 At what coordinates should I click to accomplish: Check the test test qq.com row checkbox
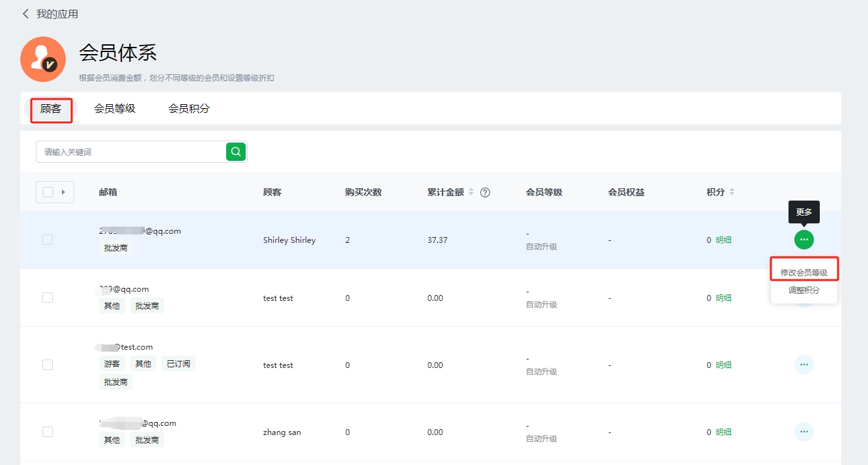[x=48, y=298]
